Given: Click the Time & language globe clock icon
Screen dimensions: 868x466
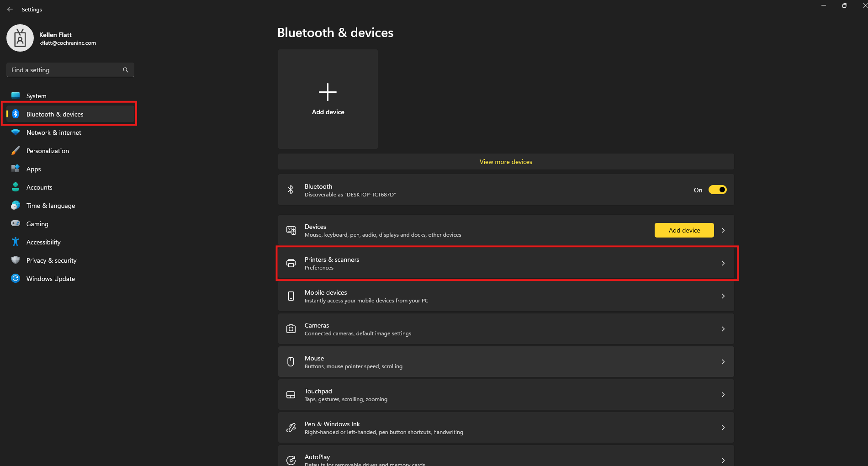Looking at the screenshot, I should click(16, 205).
